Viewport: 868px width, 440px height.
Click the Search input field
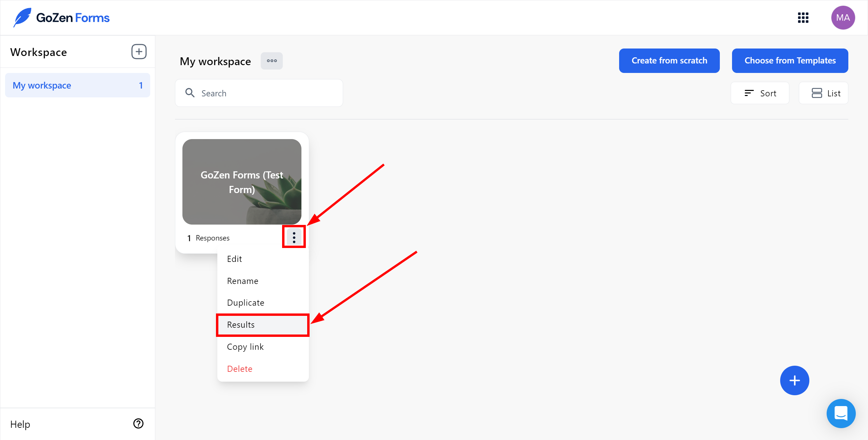click(x=259, y=93)
